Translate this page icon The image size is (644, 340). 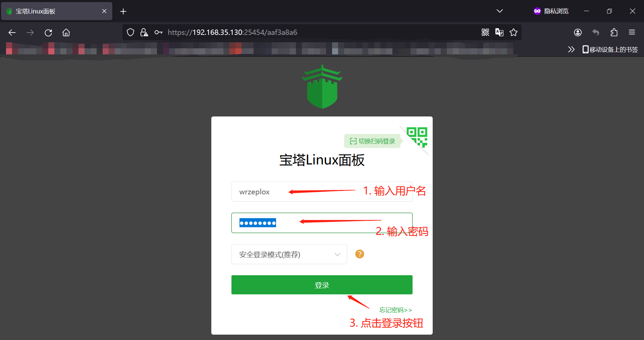click(499, 32)
